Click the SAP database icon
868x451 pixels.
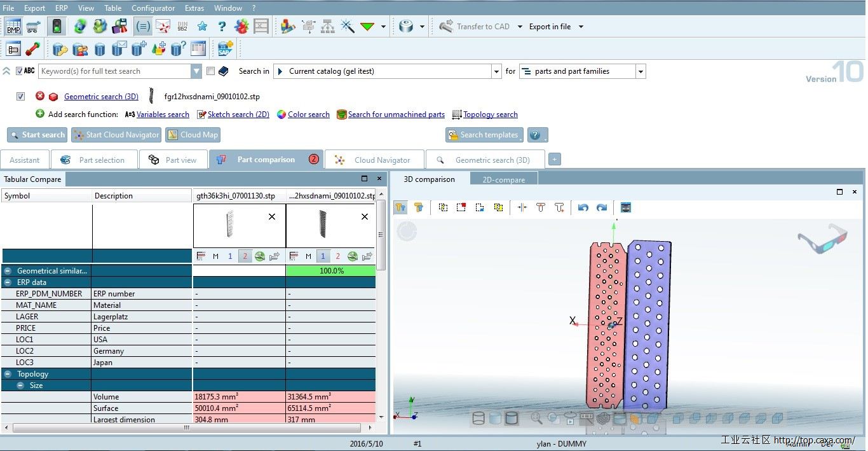click(225, 48)
